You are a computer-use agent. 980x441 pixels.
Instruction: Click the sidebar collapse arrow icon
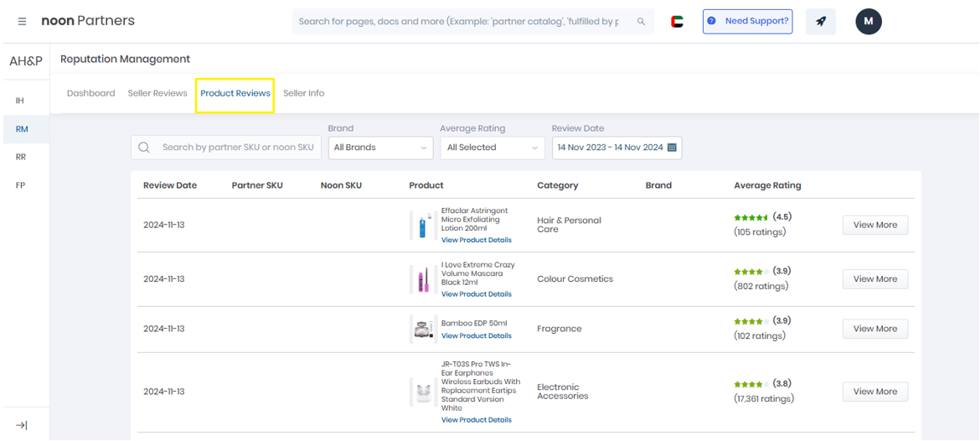click(22, 425)
